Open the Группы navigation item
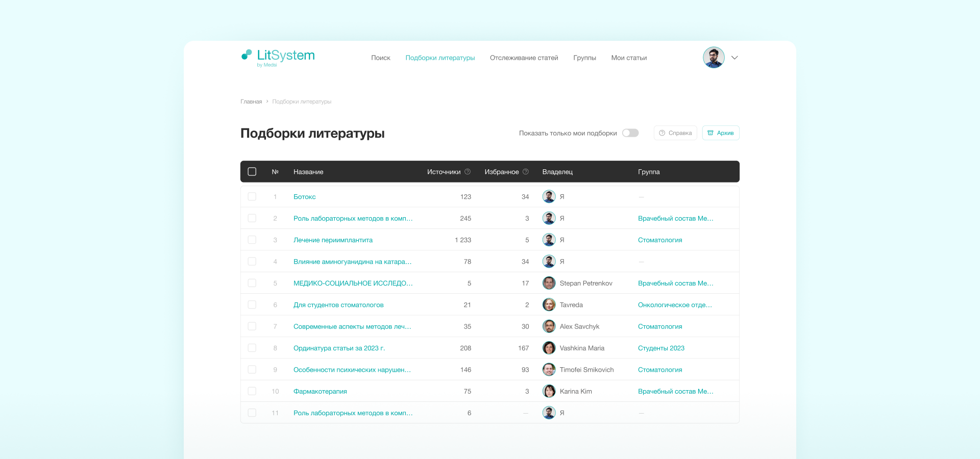The height and width of the screenshot is (459, 980). point(584,58)
